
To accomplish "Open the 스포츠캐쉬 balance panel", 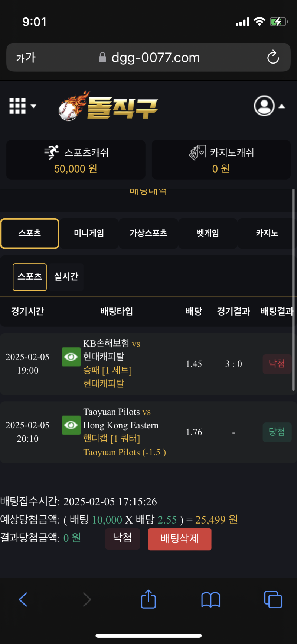I will pyautogui.click(x=76, y=160).
